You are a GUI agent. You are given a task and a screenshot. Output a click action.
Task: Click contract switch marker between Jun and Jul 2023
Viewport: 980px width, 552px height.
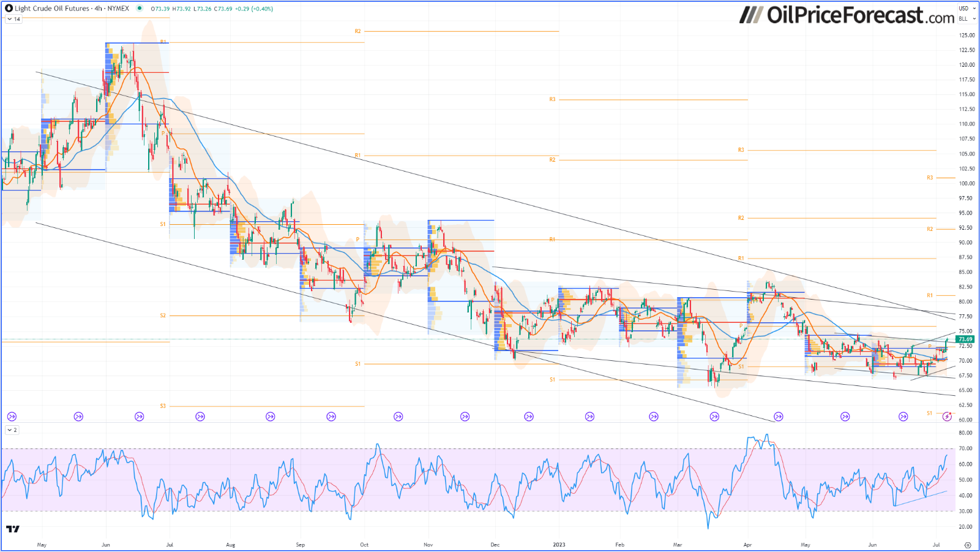click(903, 417)
